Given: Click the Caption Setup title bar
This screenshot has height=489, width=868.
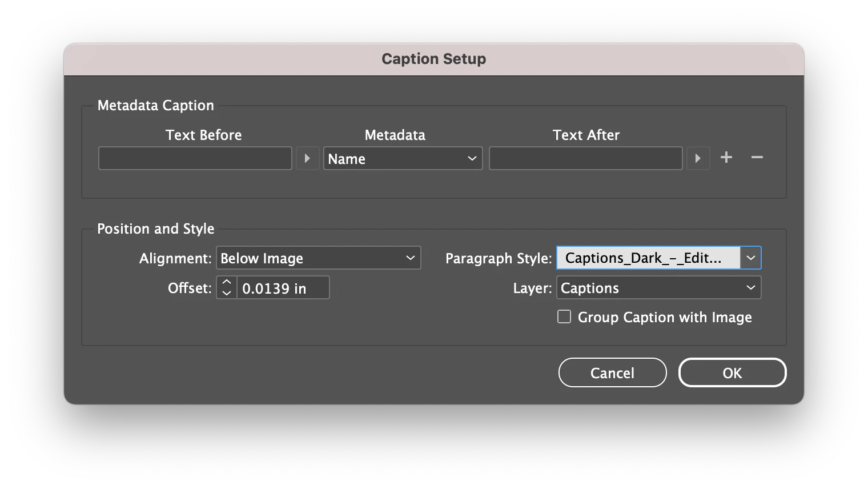Looking at the screenshot, I should tap(433, 59).
